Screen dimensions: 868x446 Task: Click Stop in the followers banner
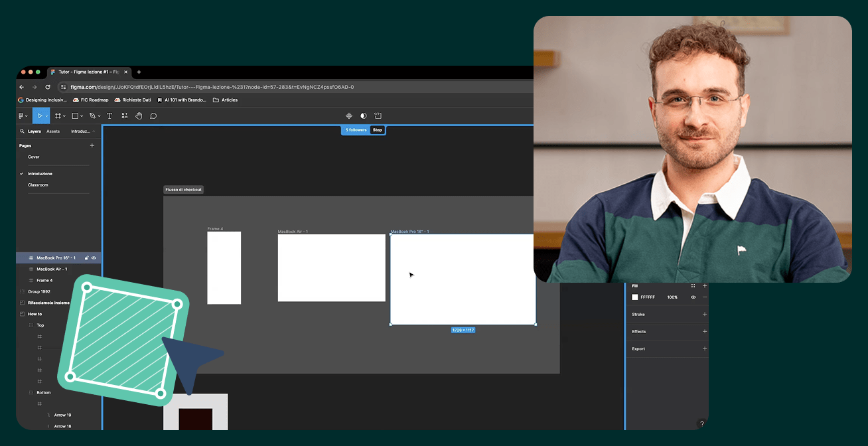(377, 130)
